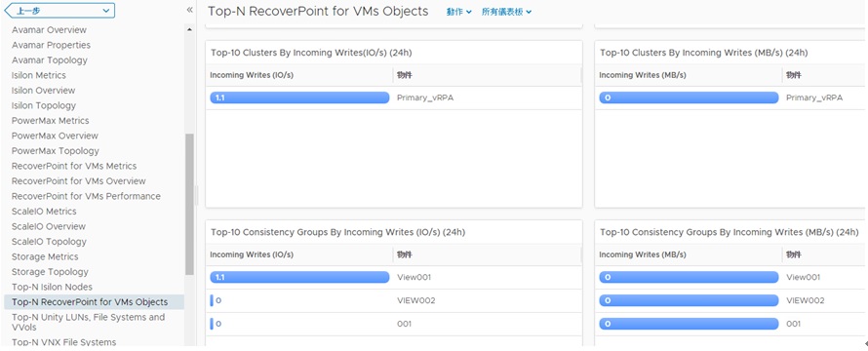Collapse the sidebar with double-chevron icon
The width and height of the screenshot is (868, 351).
pyautogui.click(x=190, y=10)
